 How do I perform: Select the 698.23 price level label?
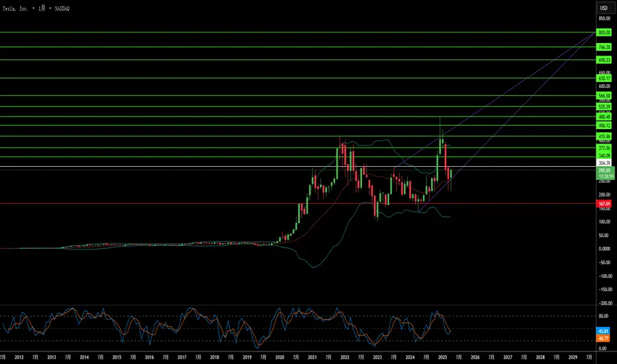coord(604,60)
